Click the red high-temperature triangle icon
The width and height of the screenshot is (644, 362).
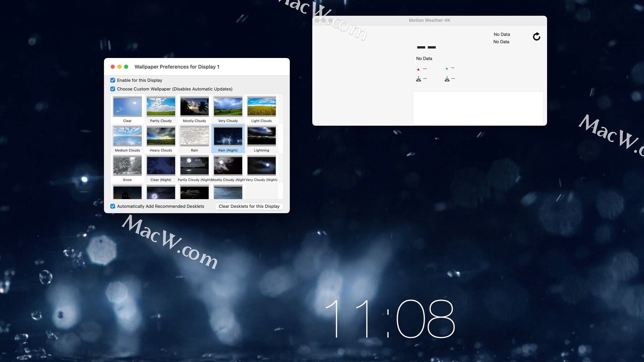[x=418, y=69]
